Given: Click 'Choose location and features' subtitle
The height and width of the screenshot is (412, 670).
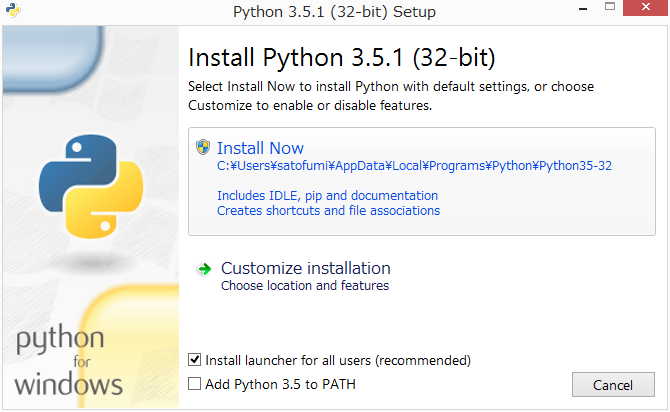Looking at the screenshot, I should coord(305,285).
